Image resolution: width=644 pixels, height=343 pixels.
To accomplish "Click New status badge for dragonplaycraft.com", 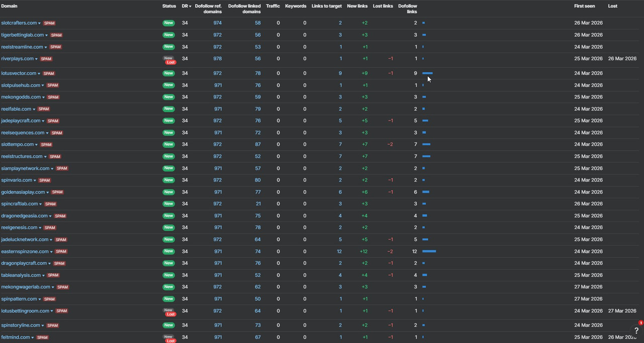I will [169, 264].
